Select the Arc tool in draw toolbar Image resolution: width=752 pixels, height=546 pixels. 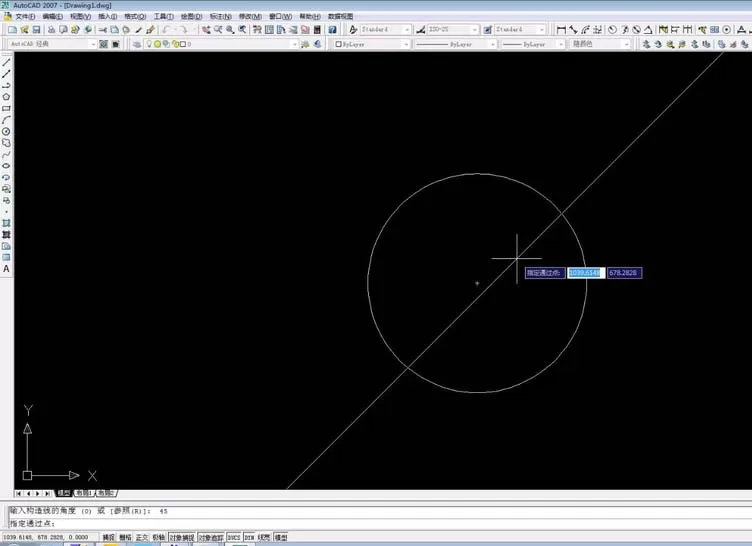click(x=6, y=120)
